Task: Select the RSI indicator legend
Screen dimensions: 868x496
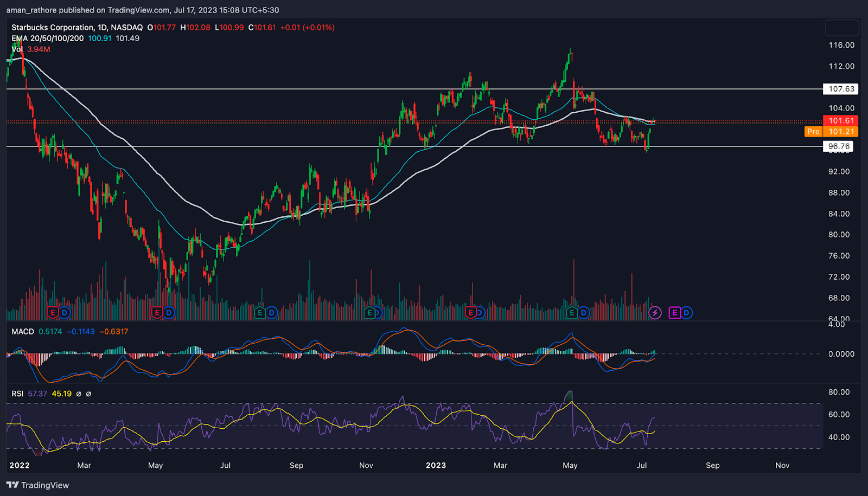Action: [x=17, y=394]
